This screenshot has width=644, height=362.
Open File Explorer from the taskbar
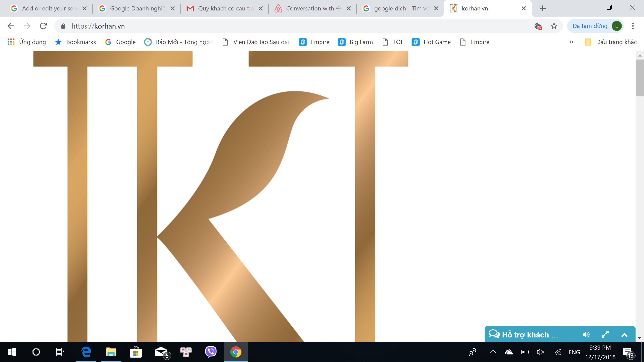click(111, 352)
